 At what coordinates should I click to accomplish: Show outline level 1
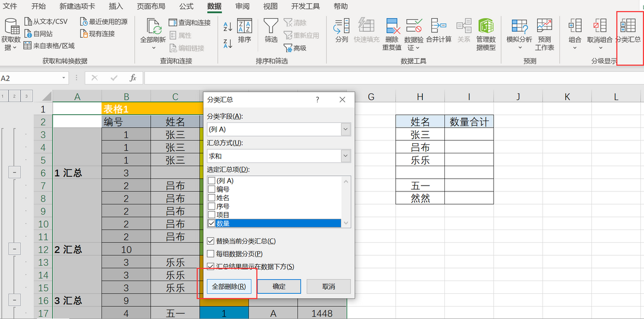[4, 97]
